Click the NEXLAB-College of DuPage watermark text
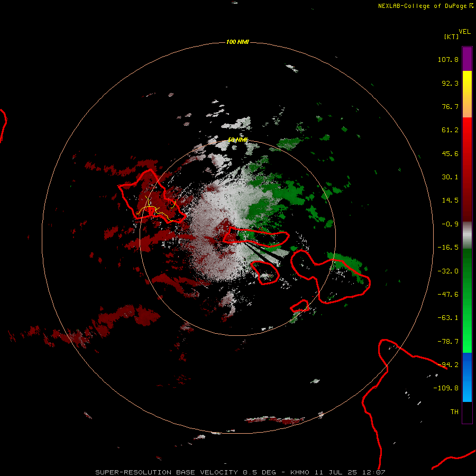Image resolution: width=476 pixels, height=476 pixels. pos(425,6)
